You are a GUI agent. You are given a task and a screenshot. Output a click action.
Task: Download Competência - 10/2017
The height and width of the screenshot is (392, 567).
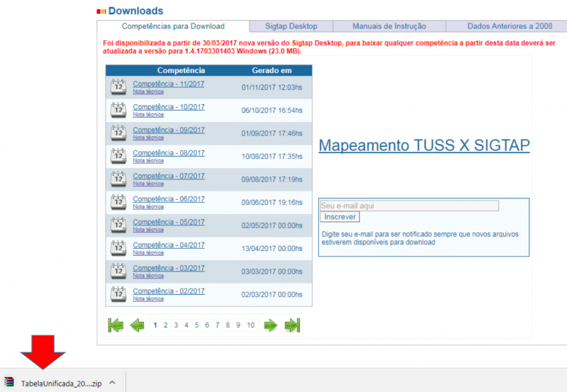pyautogui.click(x=169, y=107)
